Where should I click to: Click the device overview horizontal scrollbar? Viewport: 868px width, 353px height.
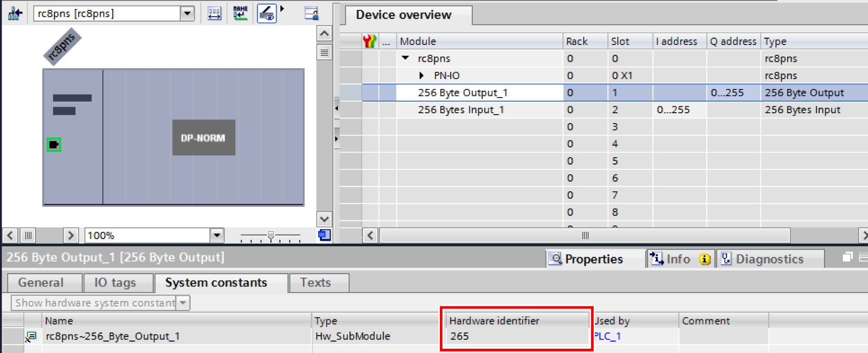point(585,235)
